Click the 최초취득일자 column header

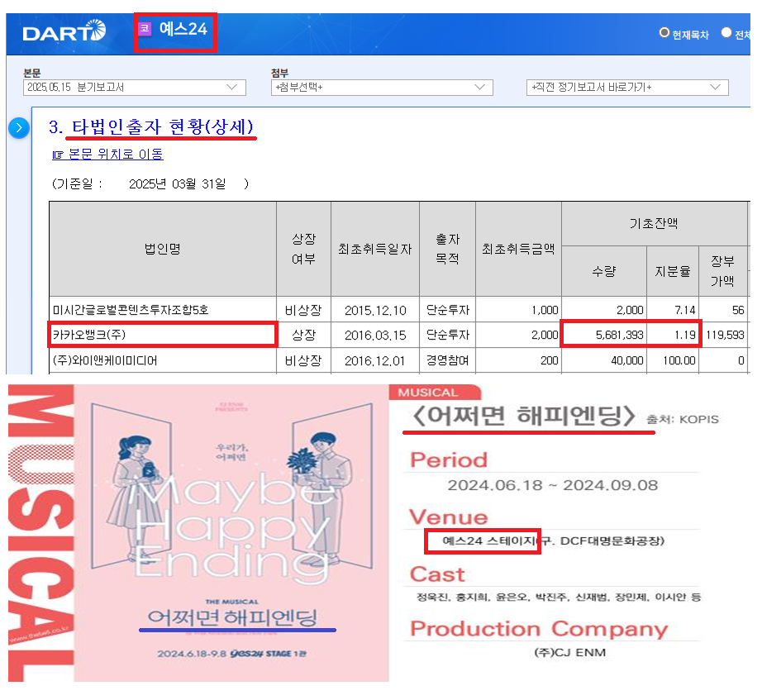tap(375, 249)
